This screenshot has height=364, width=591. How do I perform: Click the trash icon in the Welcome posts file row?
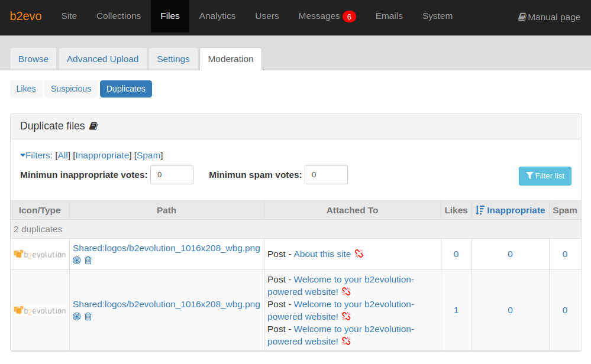coord(88,316)
